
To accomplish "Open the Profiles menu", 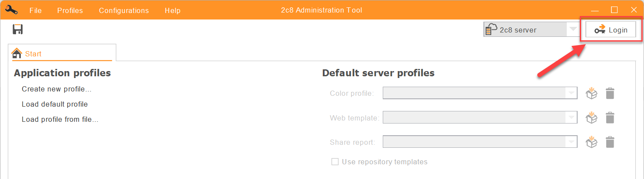I will point(70,10).
